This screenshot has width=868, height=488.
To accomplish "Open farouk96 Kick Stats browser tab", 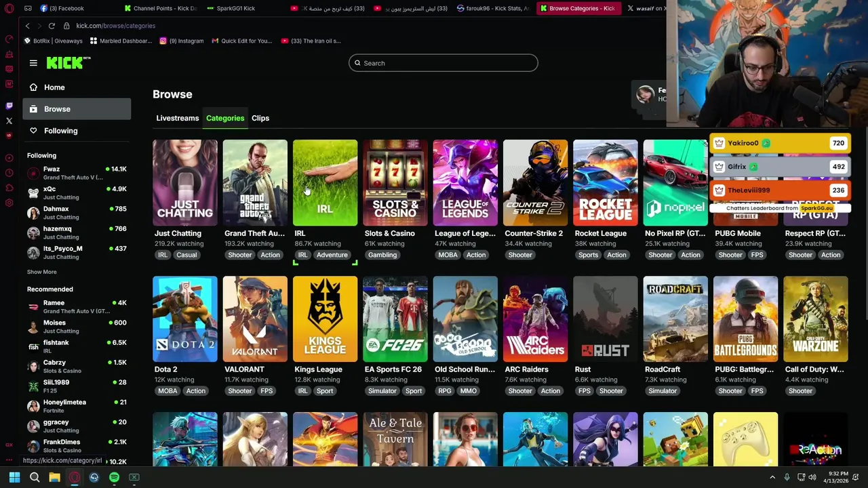I will [492, 8].
